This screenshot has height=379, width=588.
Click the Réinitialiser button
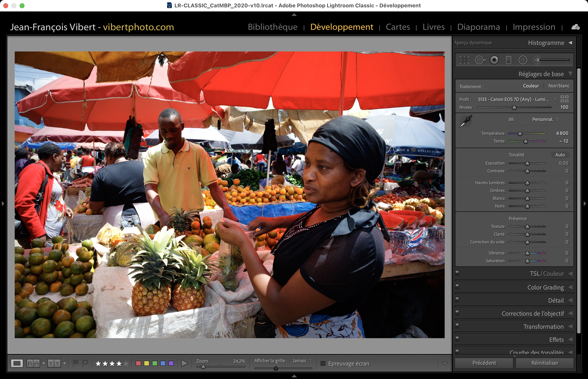point(545,363)
